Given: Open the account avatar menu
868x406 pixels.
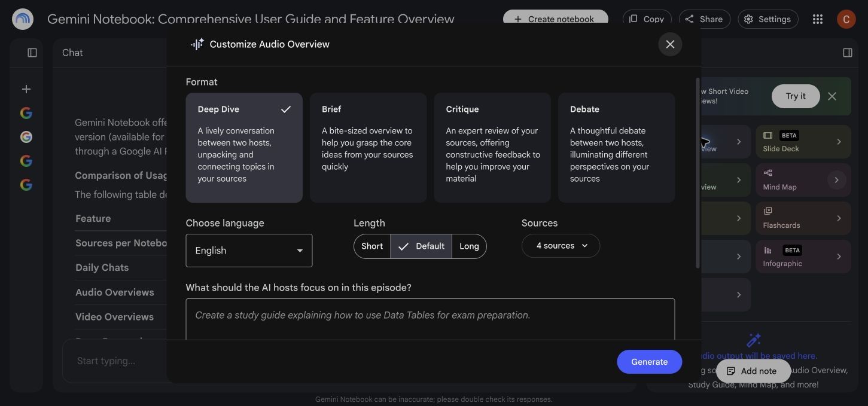Looking at the screenshot, I should pos(846,19).
